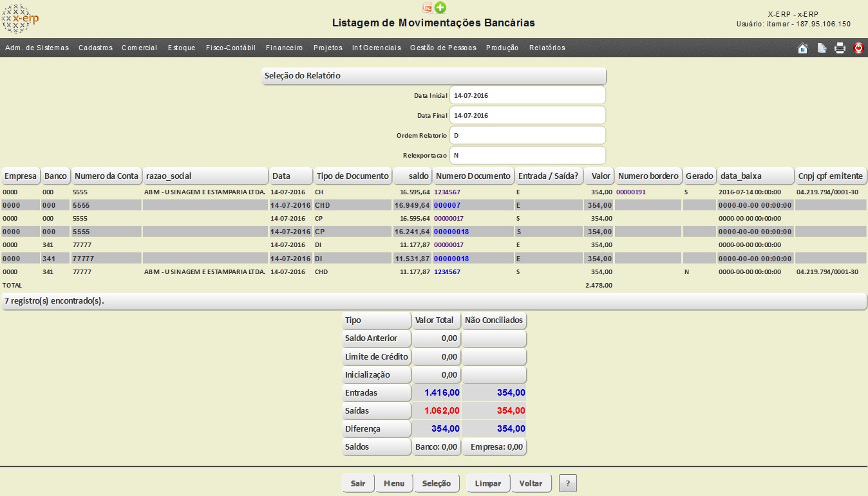This screenshot has height=496, width=868.
Task: Click the x-erp logo
Action: point(21,18)
